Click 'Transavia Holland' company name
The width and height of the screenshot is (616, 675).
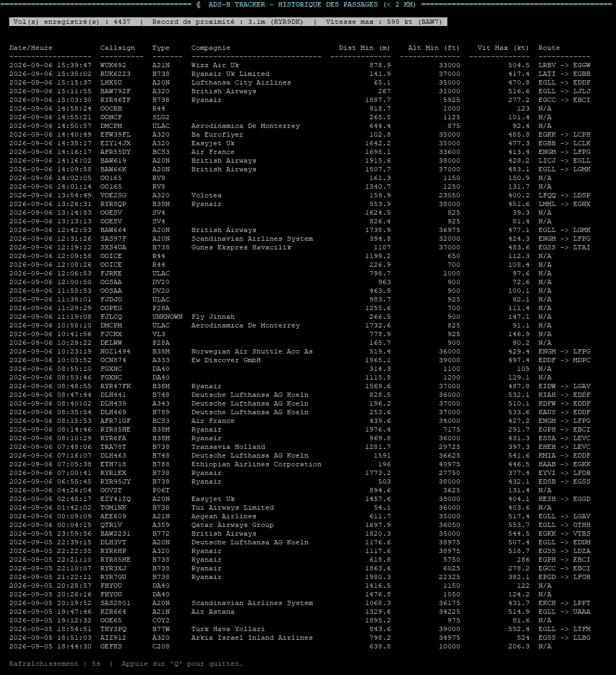[228, 447]
